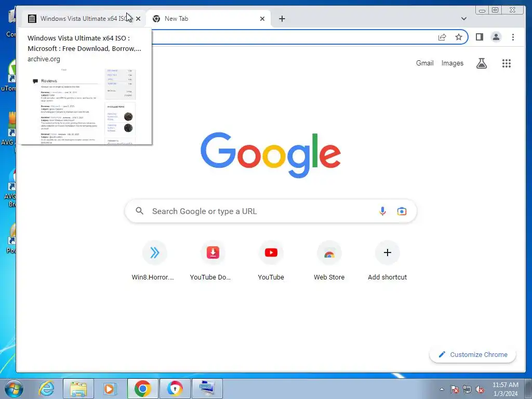
Task: Focus the Search Google or type a URL box
Action: [271, 211]
